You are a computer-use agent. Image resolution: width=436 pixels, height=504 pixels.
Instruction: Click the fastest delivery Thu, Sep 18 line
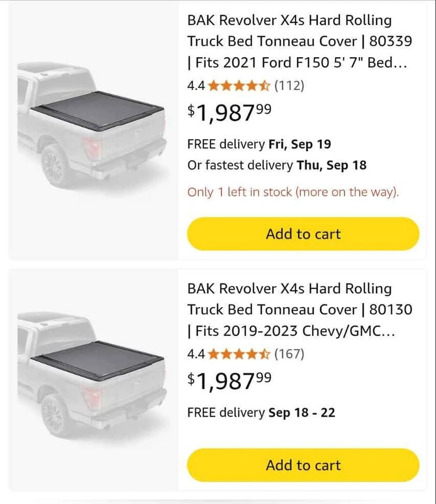click(x=277, y=165)
